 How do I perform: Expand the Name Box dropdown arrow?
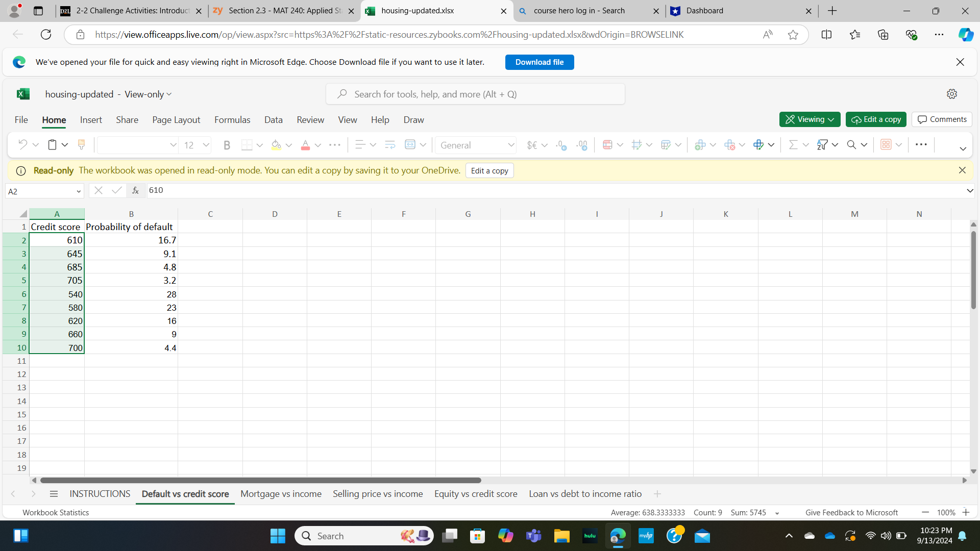click(79, 191)
